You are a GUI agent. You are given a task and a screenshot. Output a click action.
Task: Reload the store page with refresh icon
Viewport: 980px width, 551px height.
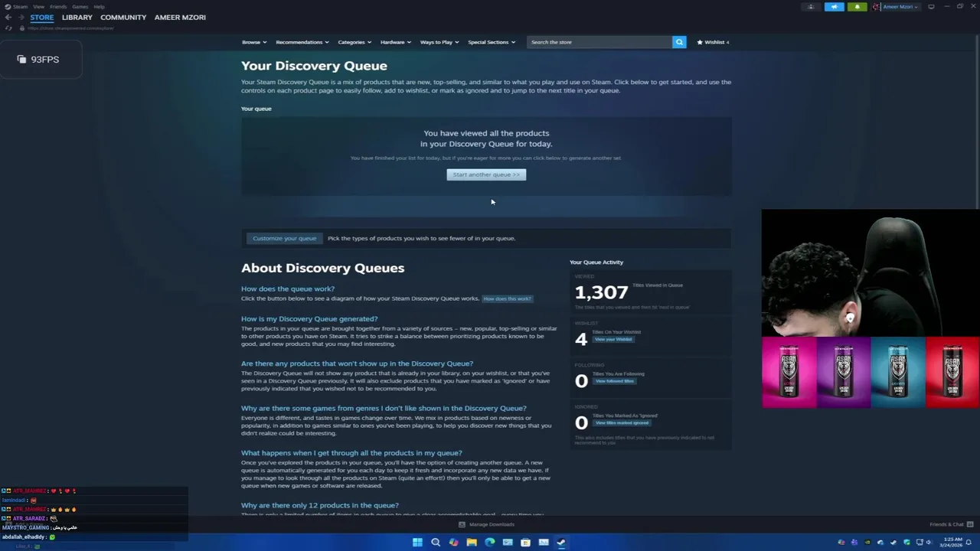8,28
